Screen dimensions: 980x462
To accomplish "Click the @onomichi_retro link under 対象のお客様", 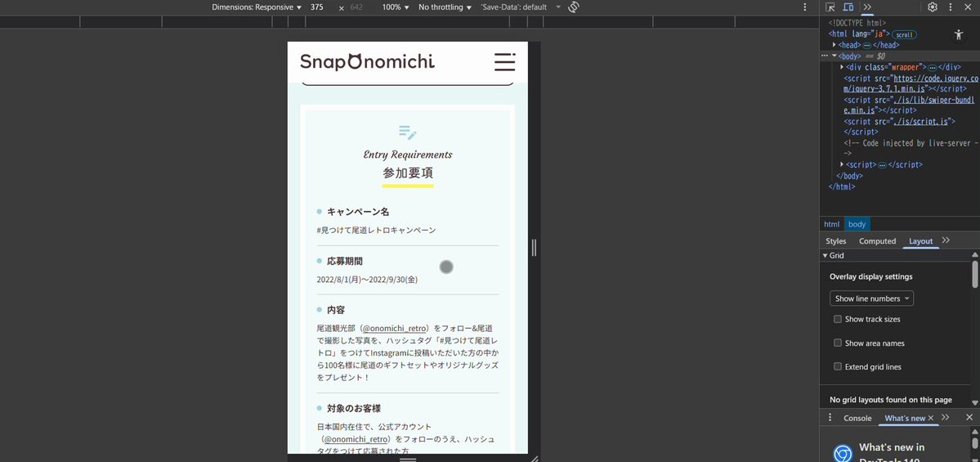I will click(356, 439).
